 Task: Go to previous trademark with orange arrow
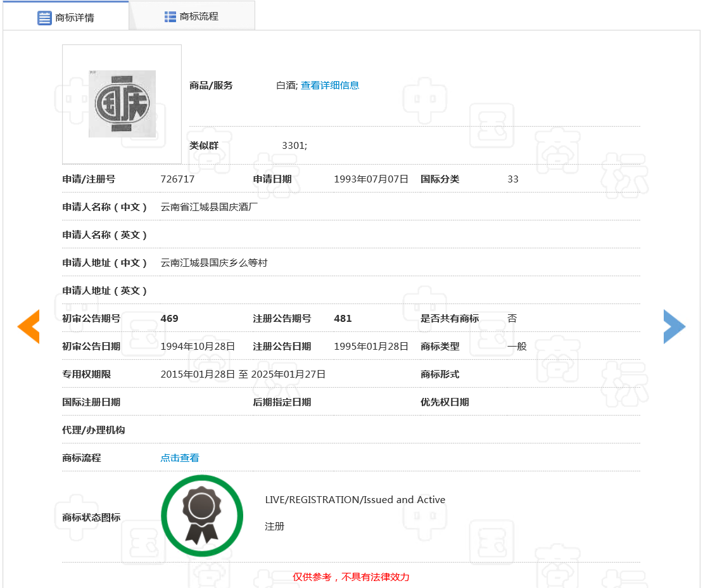28,326
